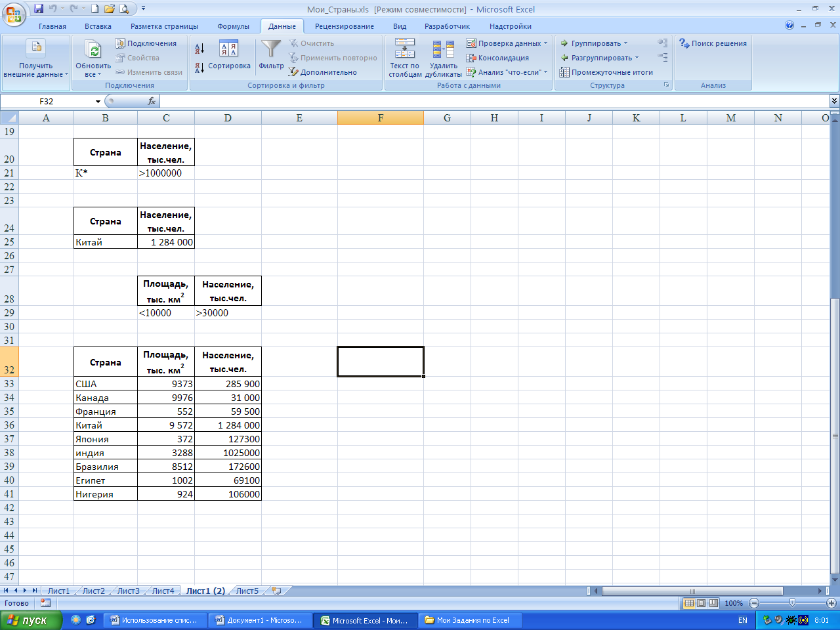
Task: Open the Рецензирование tab
Action: [345, 26]
